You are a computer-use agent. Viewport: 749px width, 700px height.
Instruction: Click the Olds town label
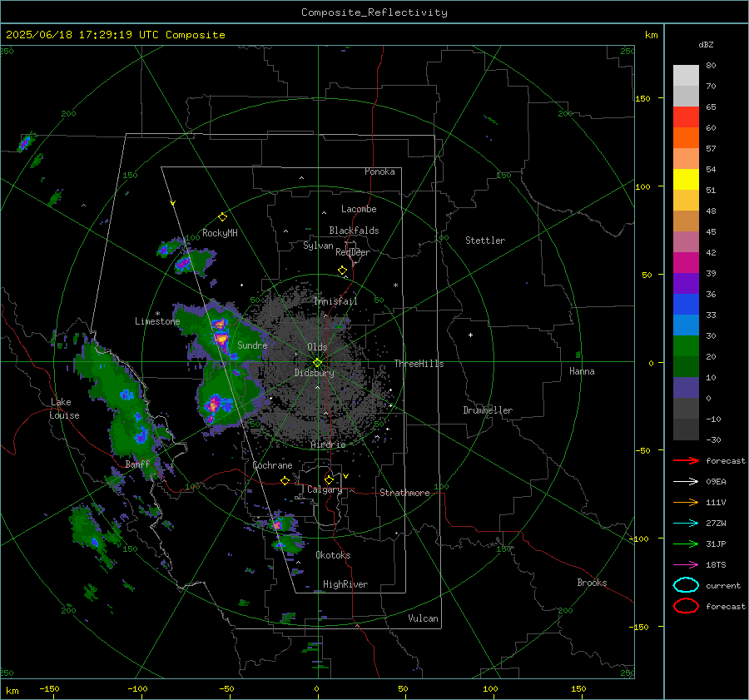[317, 347]
